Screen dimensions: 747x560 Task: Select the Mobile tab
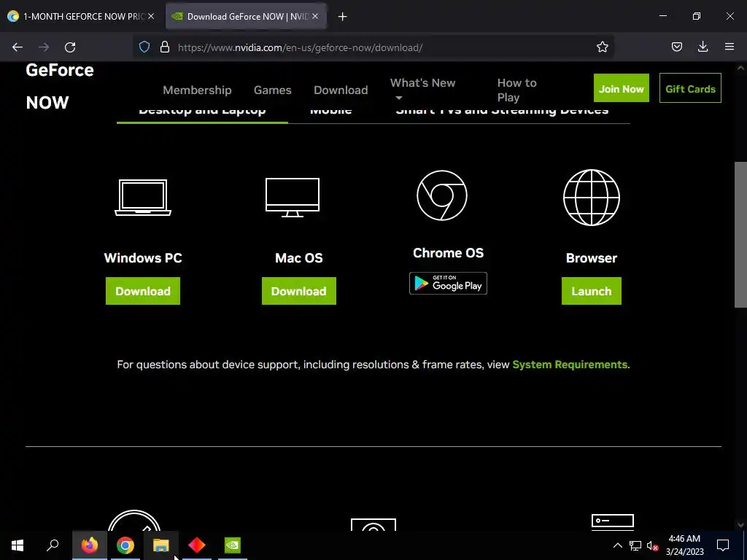pyautogui.click(x=330, y=112)
